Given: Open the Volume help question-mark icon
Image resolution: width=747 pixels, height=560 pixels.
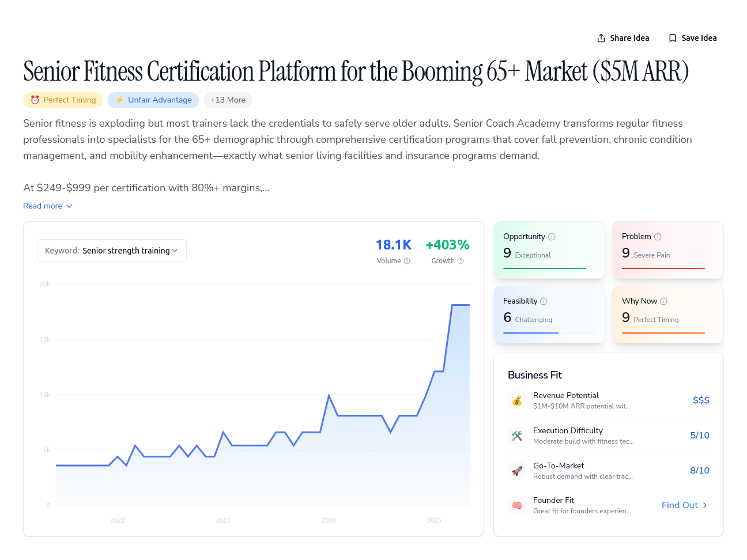Looking at the screenshot, I should [x=407, y=261].
